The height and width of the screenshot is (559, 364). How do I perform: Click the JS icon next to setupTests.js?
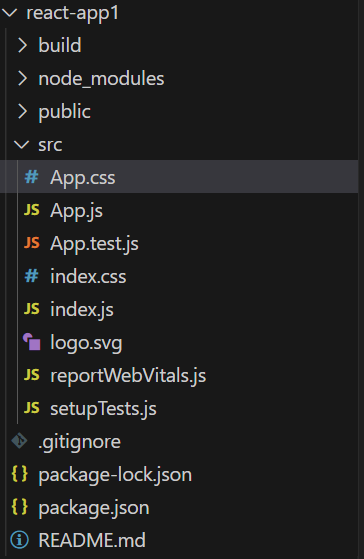coord(31,408)
